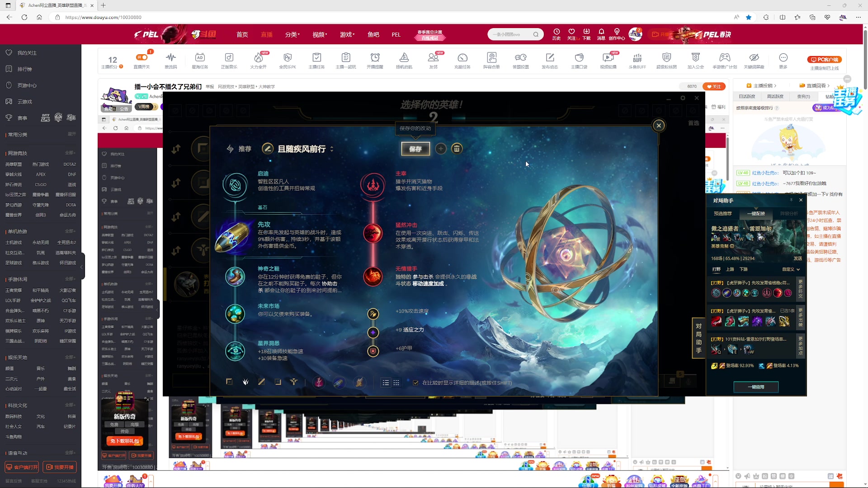This screenshot has height=488, width=868.
Task: Click 发送 link in assistant panel
Action: tap(797, 258)
